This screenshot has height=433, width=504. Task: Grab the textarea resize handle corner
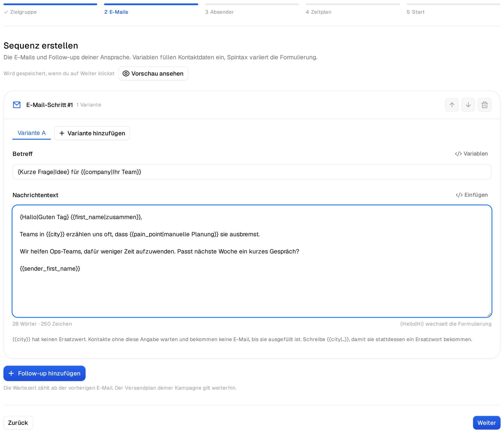click(x=489, y=314)
